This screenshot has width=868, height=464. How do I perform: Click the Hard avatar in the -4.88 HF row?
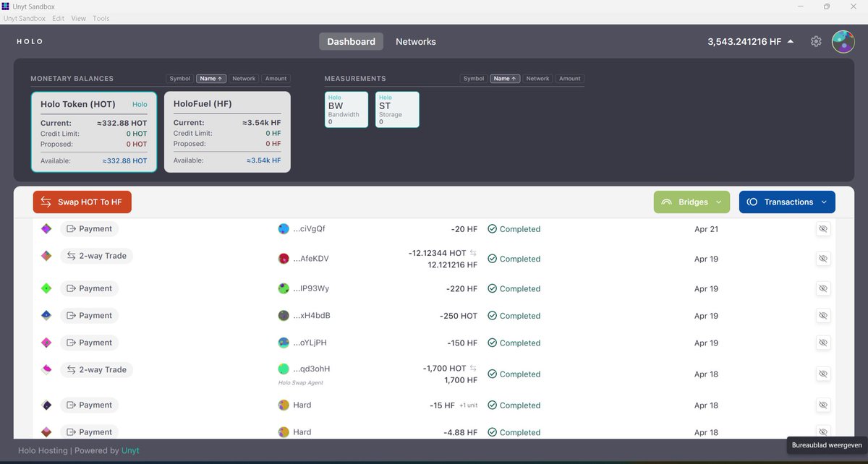tap(284, 432)
